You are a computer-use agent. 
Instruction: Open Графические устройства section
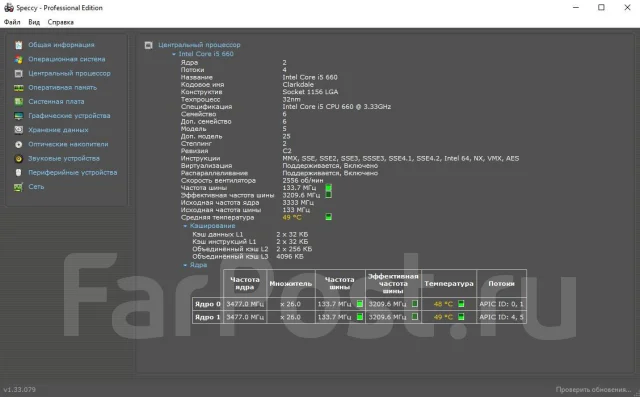(69, 116)
